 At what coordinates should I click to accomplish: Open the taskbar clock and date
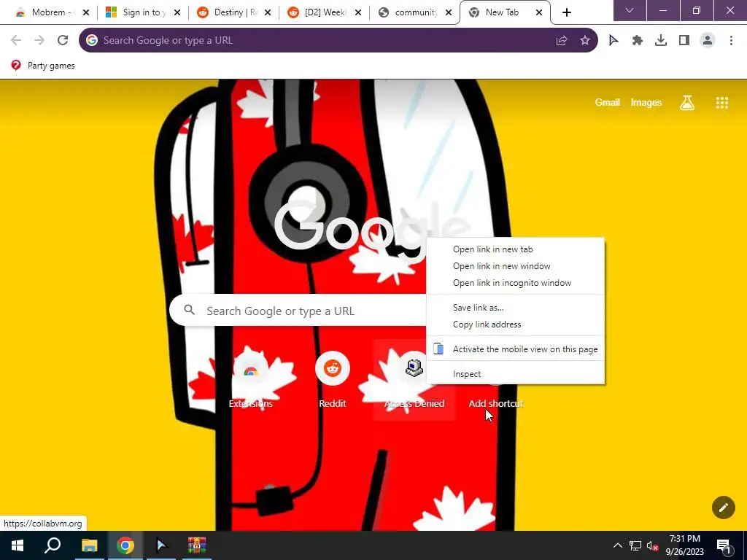[684, 545]
